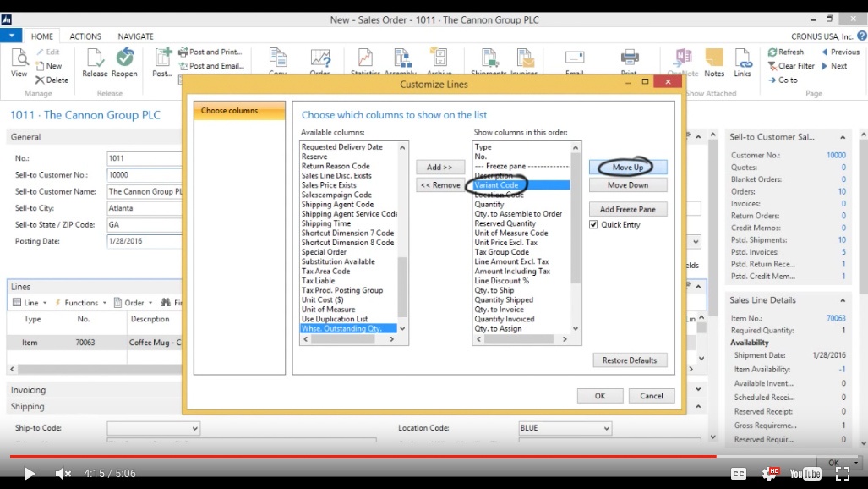Open the help question mark icon

point(862,36)
